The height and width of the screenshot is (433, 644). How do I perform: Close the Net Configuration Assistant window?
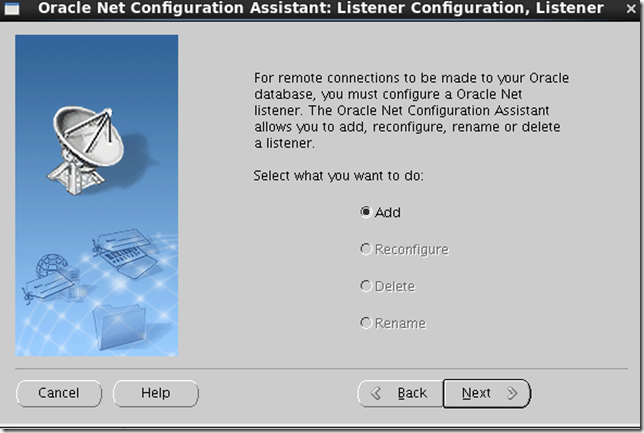click(631, 9)
